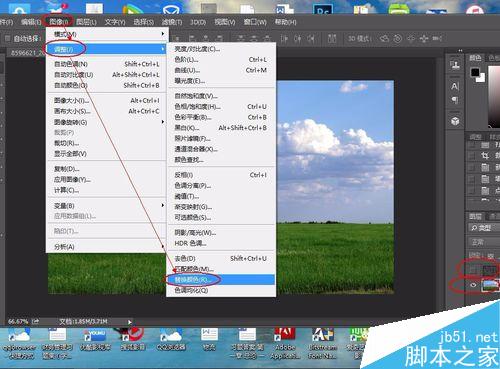Switch to the 颜色 Color panel tab
Screen dimensions: 500x369
475,58
